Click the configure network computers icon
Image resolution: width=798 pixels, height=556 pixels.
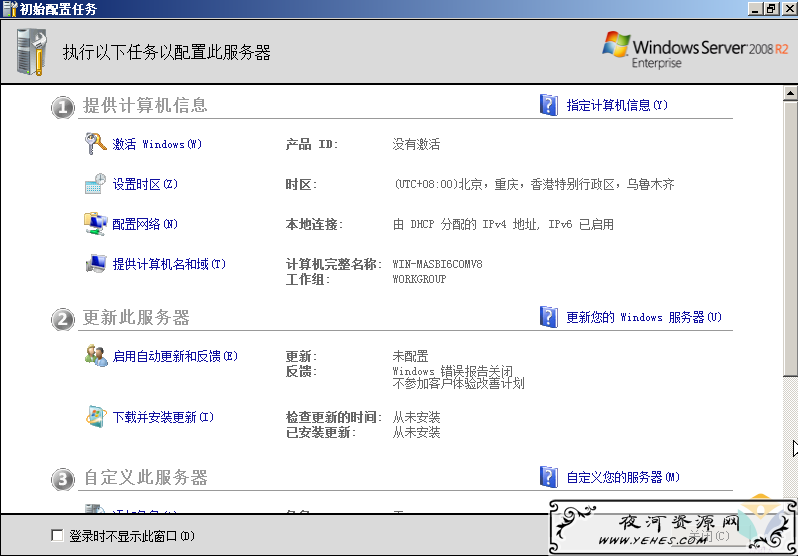[x=96, y=224]
